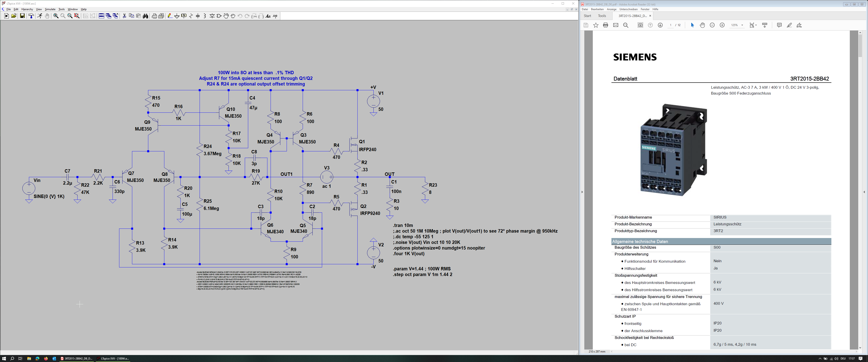The width and height of the screenshot is (868, 362).
Task: Select the resistor component tool
Action: coord(191,16)
